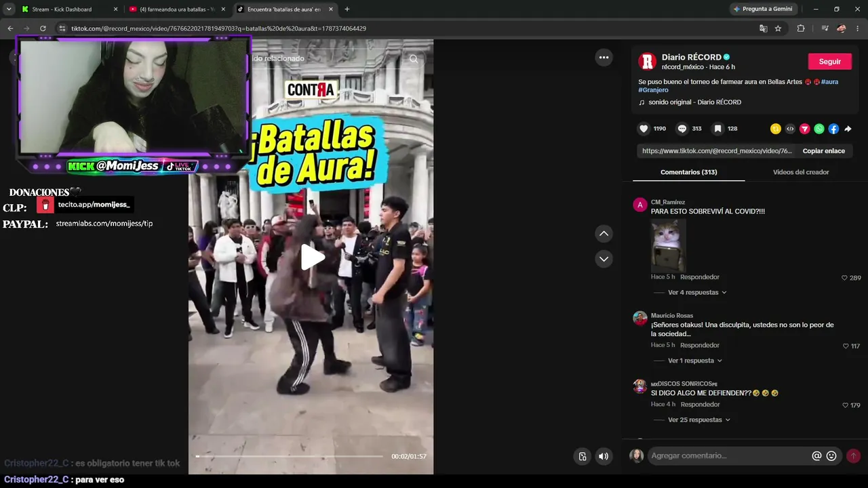Screen dimensions: 868x488
Task: Switch to Comentarios (313) tab
Action: (x=688, y=172)
